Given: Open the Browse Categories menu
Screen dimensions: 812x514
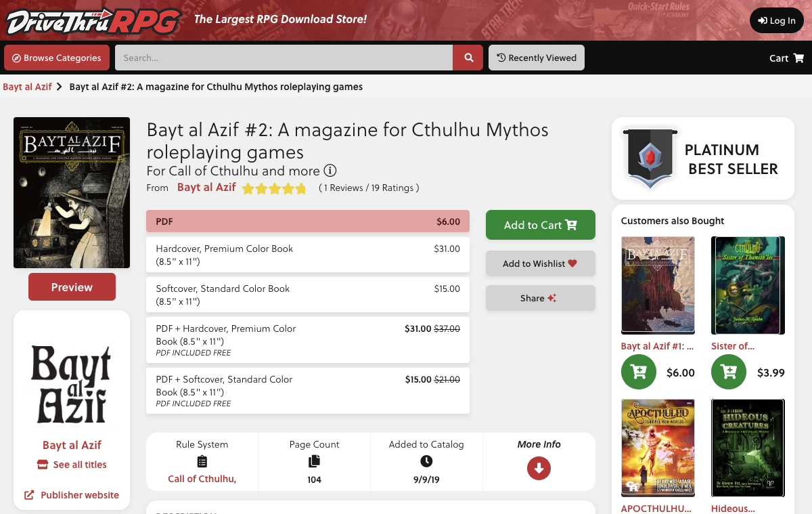Looking at the screenshot, I should point(57,58).
